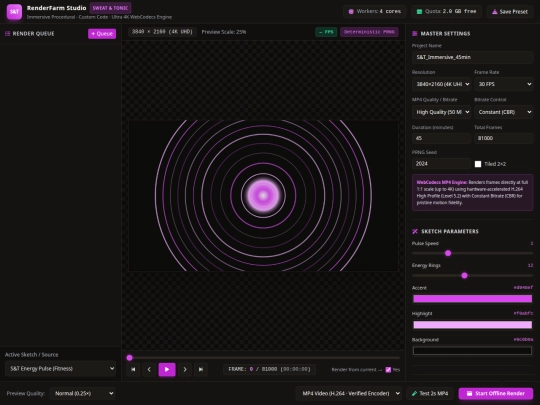Screen dimensions: 540x405
Task: Adjust the Pulse Speed slider
Action: (472, 253)
